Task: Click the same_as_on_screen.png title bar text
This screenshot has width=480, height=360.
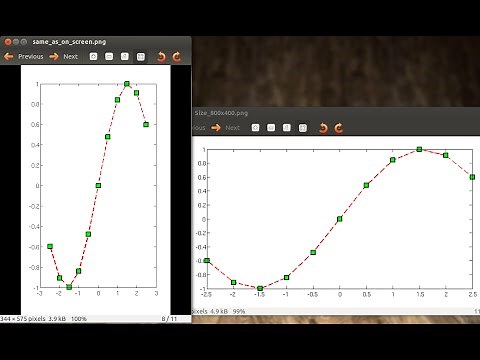Action: pyautogui.click(x=69, y=42)
